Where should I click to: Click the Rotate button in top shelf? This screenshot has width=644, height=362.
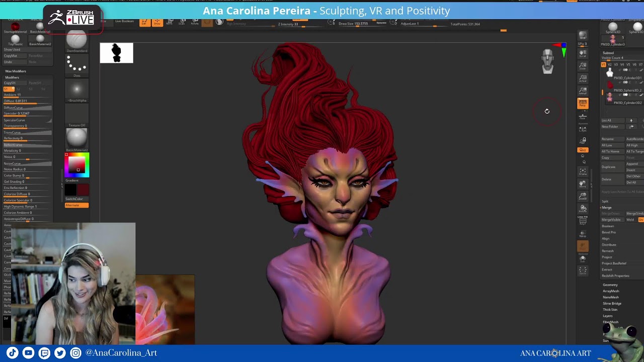pyautogui.click(x=194, y=23)
